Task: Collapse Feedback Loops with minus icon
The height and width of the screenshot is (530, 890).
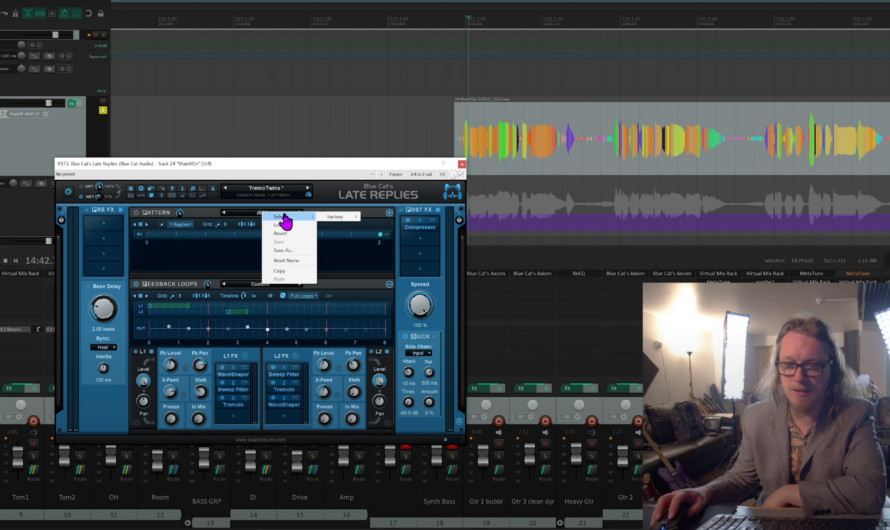Action: click(x=389, y=284)
